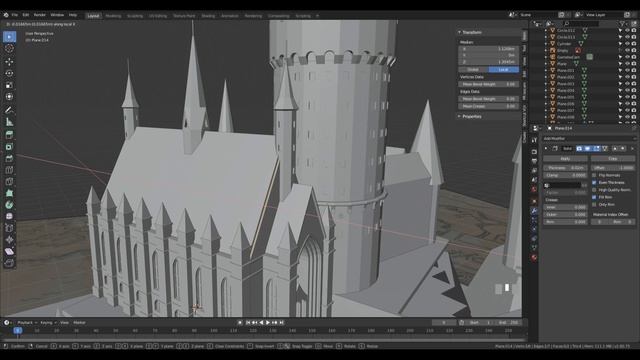640x360 pixels.
Task: Expand the sidebar Properties panel
Action: (x=460, y=116)
